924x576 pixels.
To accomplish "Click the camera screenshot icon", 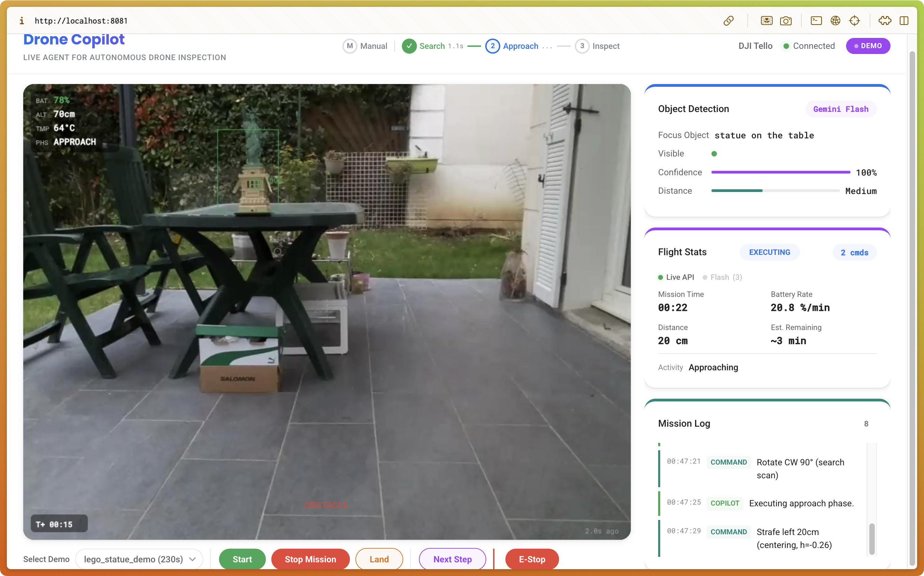I will [x=786, y=20].
